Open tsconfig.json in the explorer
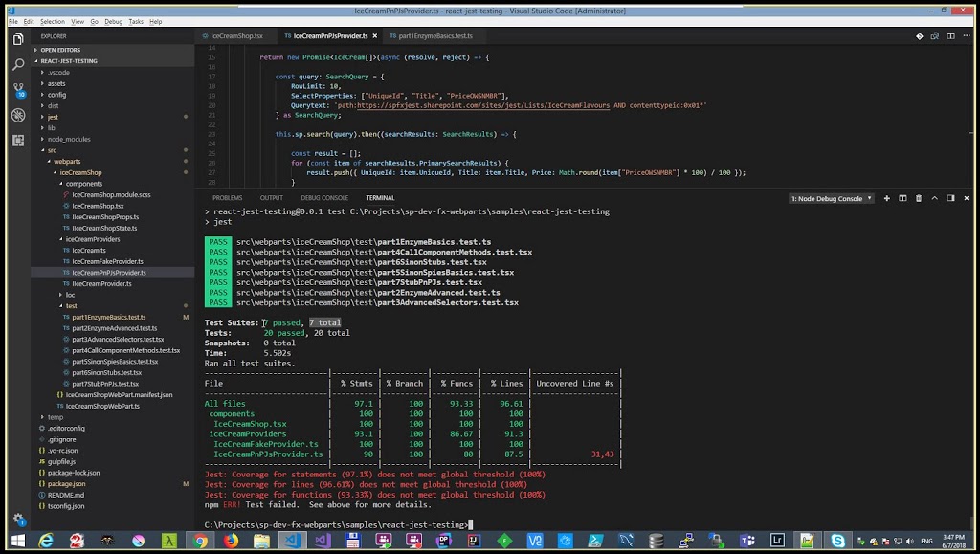980x554 pixels. (x=66, y=506)
